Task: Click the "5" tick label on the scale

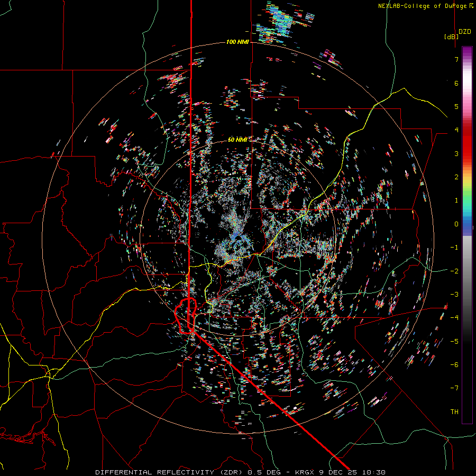Action: point(456,106)
